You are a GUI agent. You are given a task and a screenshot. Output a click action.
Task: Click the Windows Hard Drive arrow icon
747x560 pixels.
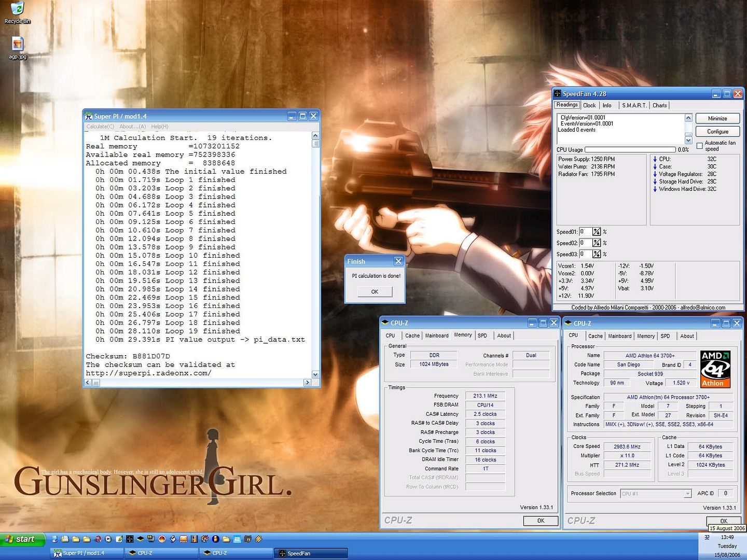(x=655, y=189)
